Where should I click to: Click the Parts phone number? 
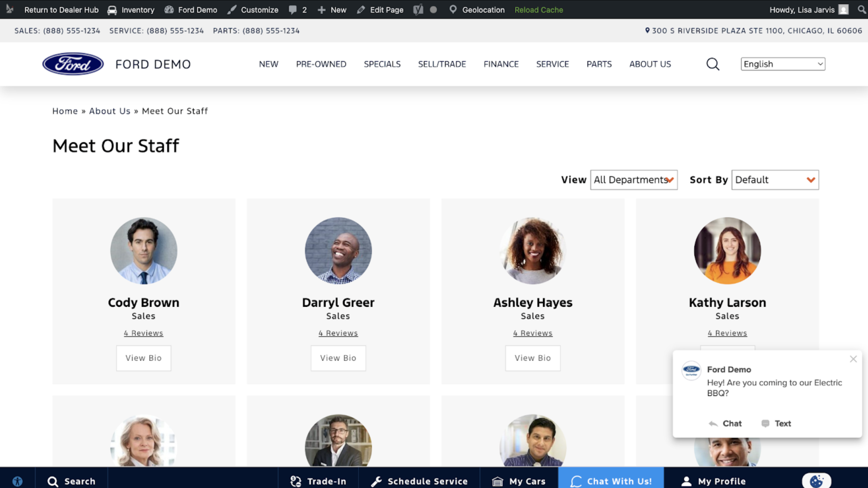pyautogui.click(x=271, y=31)
